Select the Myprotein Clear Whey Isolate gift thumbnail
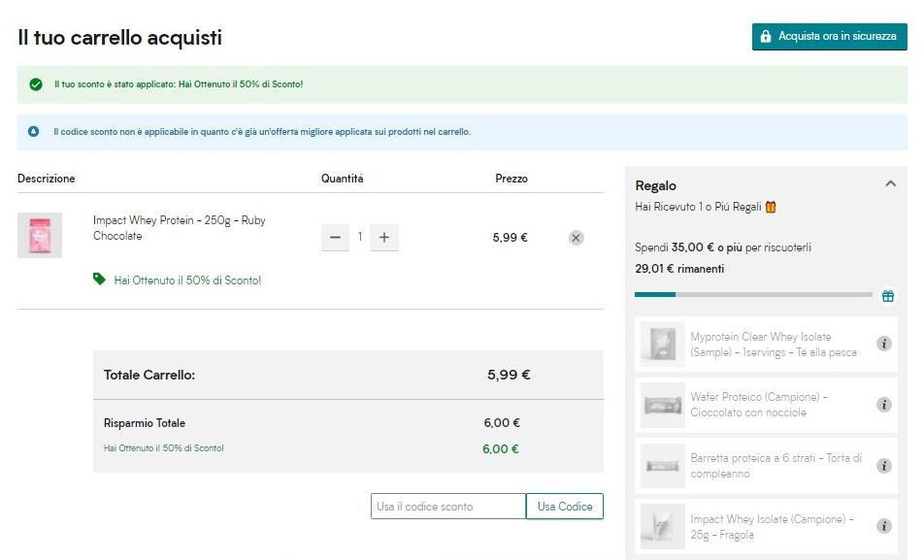Viewport: 924px width, 560px height. pos(662,345)
